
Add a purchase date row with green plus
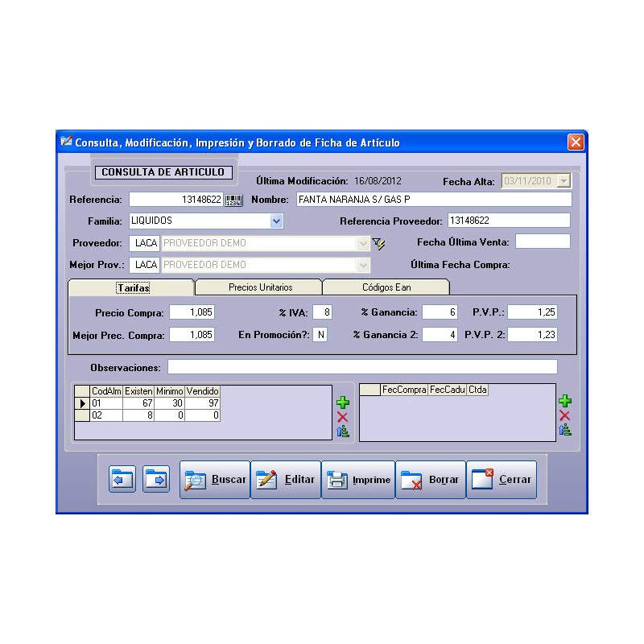pyautogui.click(x=564, y=401)
